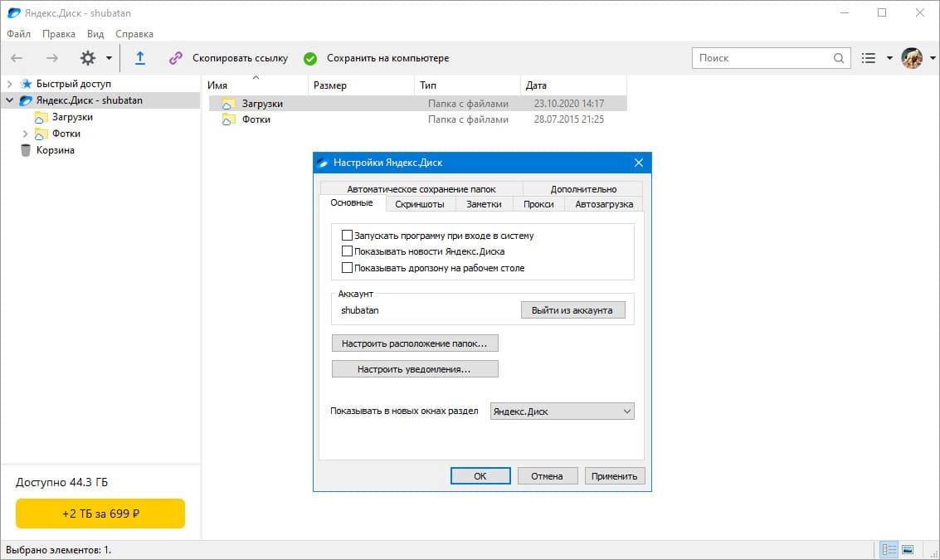Click the Применить button
Screen dimensions: 940x560
[x=615, y=476]
